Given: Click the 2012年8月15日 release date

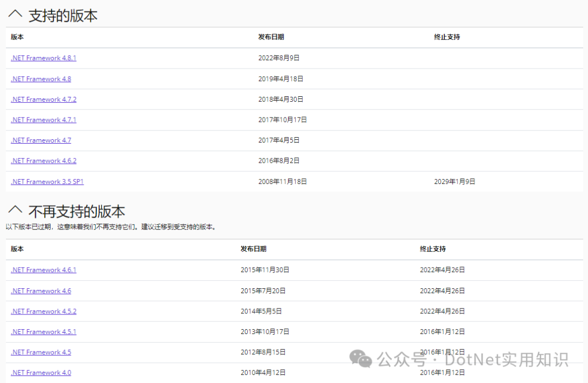Looking at the screenshot, I should tap(263, 353).
